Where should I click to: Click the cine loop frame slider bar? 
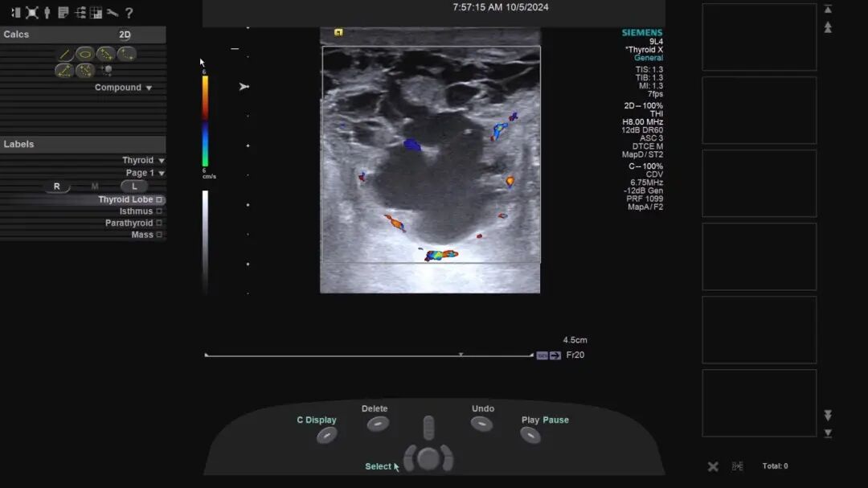click(369, 355)
